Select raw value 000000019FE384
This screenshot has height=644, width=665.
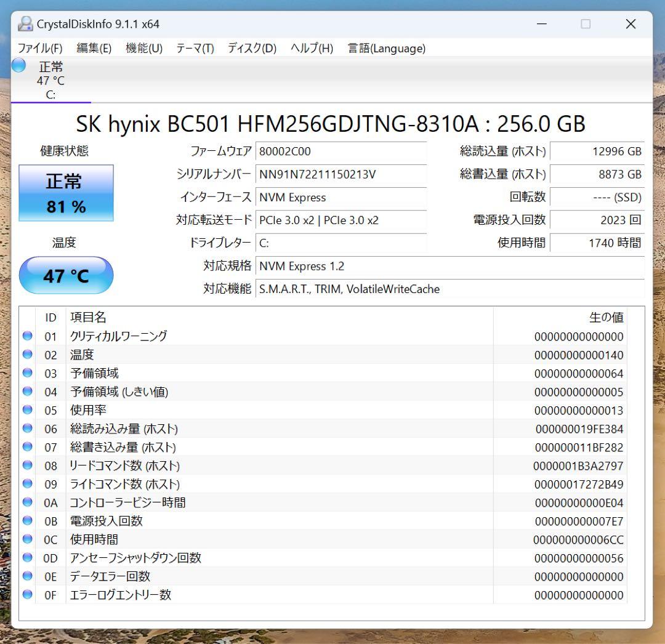(x=579, y=429)
